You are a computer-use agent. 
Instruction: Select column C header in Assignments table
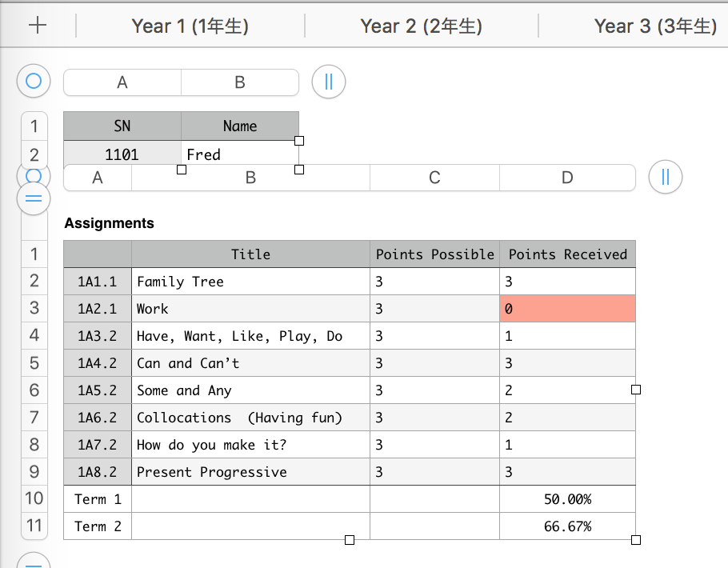pyautogui.click(x=434, y=178)
